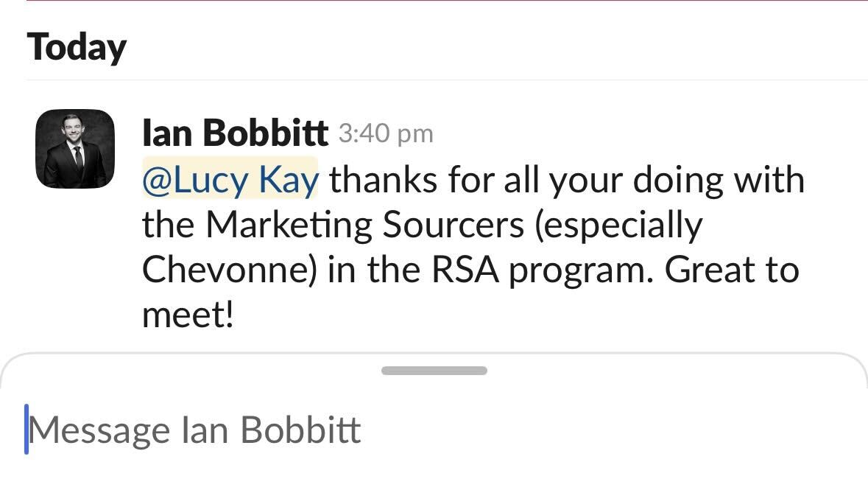The height and width of the screenshot is (479, 868).
Task: Click the word Bobbitt in composer placeholder
Action: pos(300,430)
